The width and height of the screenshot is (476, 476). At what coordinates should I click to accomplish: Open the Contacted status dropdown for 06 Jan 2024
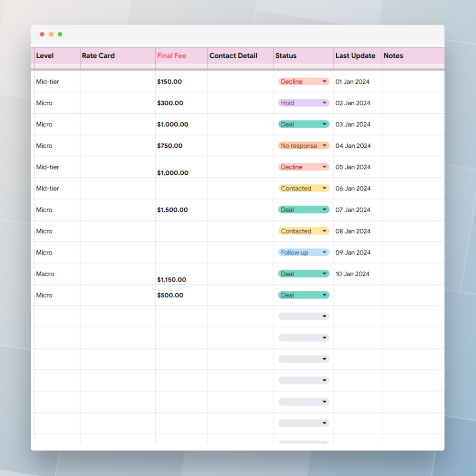[304, 189]
